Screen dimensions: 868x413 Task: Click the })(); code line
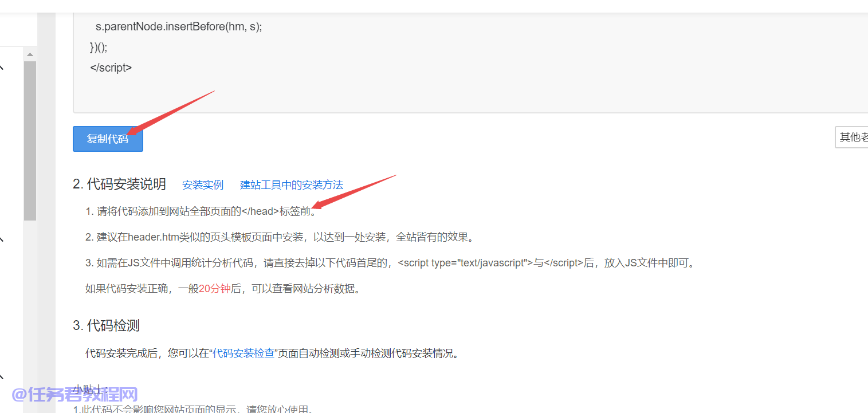[x=99, y=47]
